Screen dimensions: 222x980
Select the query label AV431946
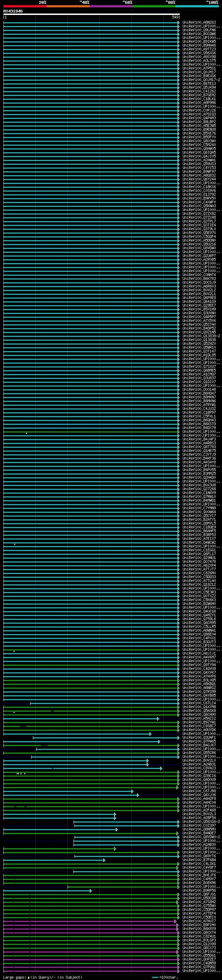point(13,11)
